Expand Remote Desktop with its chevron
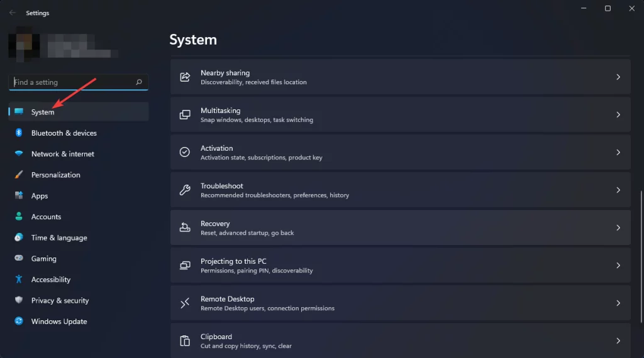This screenshot has height=358, width=644. tap(618, 303)
